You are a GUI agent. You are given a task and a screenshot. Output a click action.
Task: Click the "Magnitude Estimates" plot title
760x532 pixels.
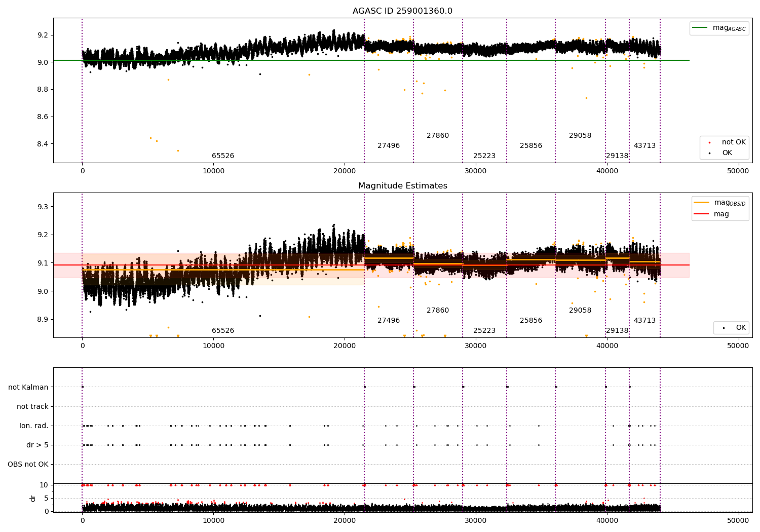pos(402,186)
